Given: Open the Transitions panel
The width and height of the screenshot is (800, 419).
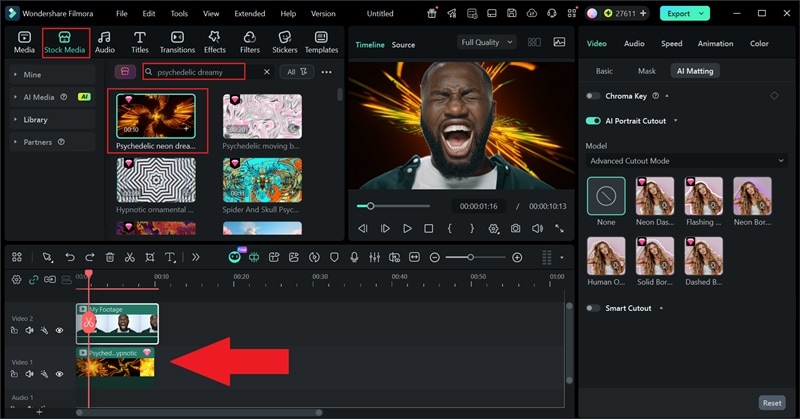Looking at the screenshot, I should (x=177, y=42).
